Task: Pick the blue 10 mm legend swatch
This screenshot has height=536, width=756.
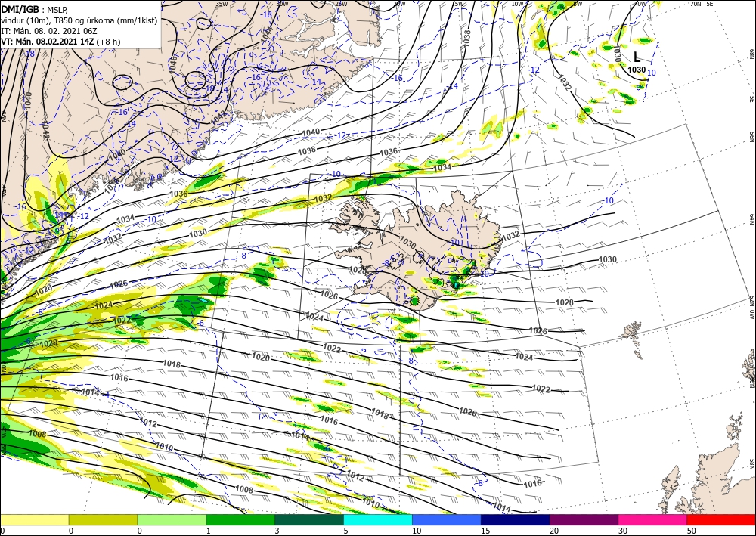Action: click(447, 519)
